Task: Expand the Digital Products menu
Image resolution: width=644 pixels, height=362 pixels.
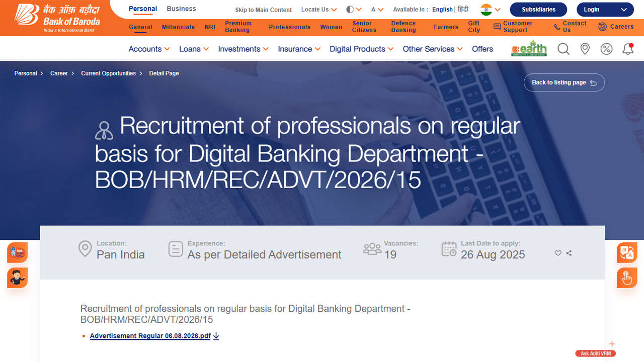Action: click(x=361, y=49)
